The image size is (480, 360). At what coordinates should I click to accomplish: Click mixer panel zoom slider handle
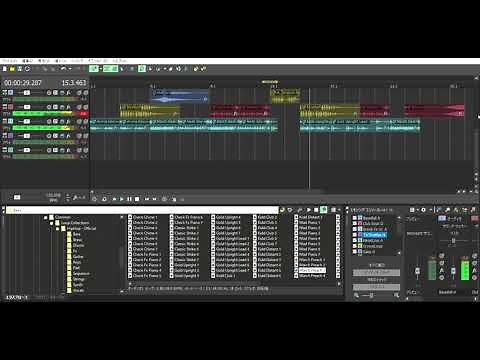371,295
